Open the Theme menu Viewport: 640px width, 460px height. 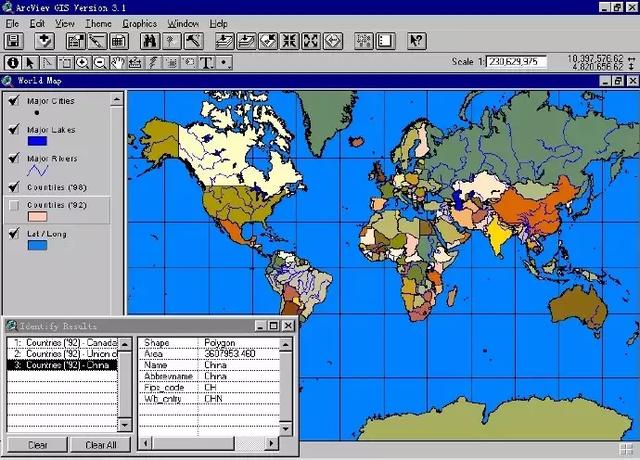coord(98,23)
